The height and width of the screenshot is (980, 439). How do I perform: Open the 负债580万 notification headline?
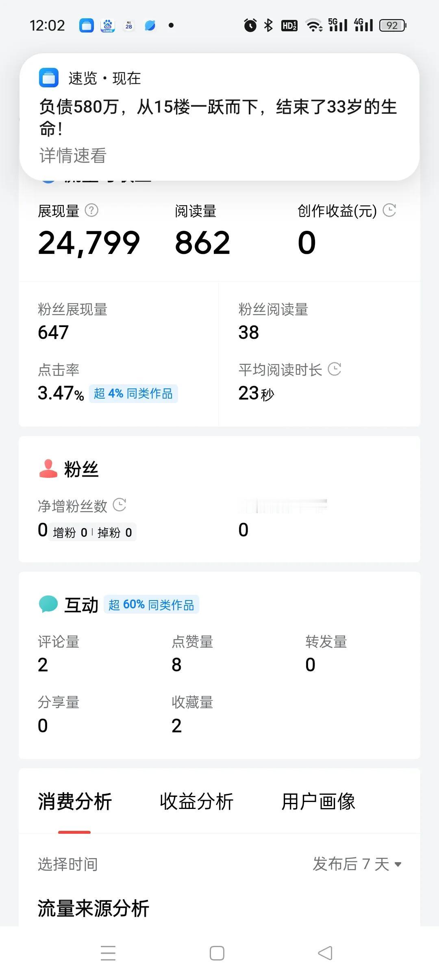(218, 118)
